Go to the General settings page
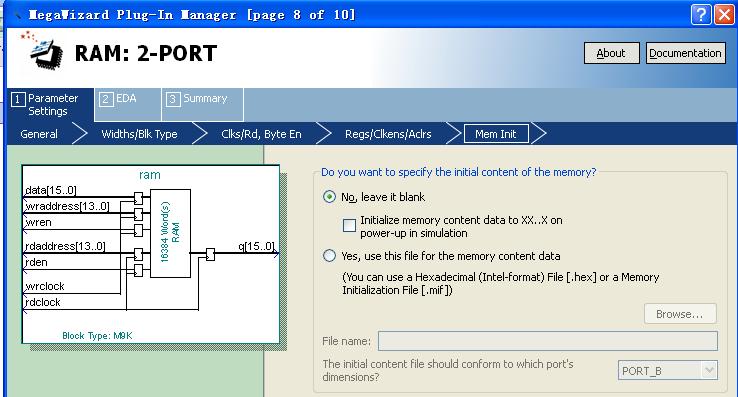738x397 pixels. [39, 134]
